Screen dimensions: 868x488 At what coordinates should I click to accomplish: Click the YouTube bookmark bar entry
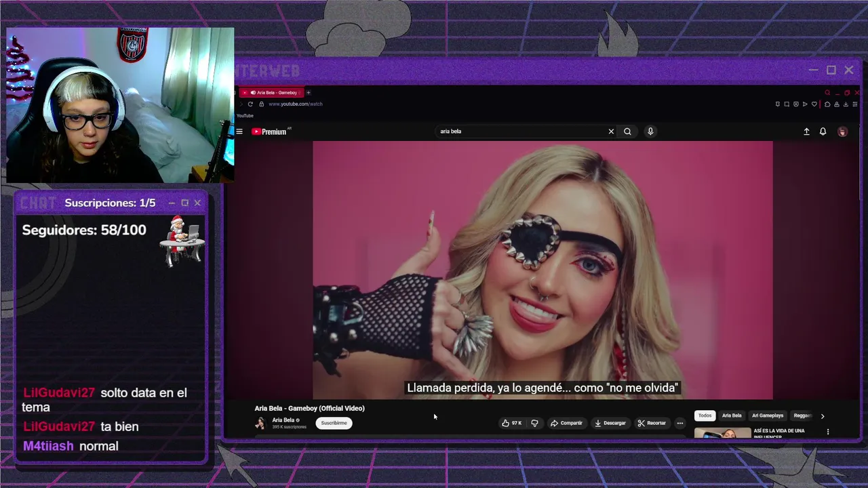tap(245, 116)
